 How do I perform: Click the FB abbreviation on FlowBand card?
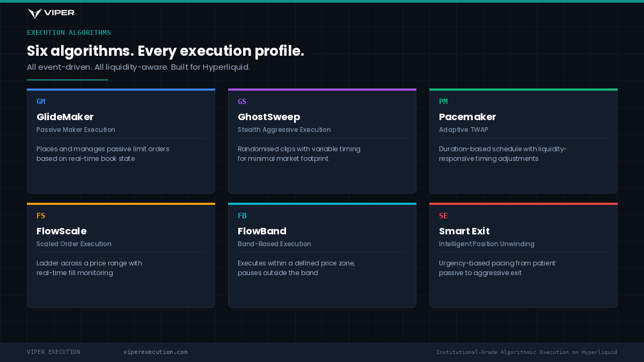click(x=242, y=216)
